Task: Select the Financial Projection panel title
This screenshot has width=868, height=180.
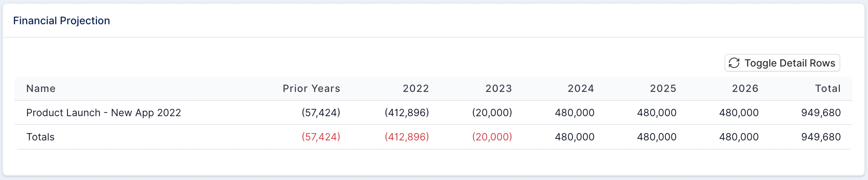Action: click(x=62, y=20)
